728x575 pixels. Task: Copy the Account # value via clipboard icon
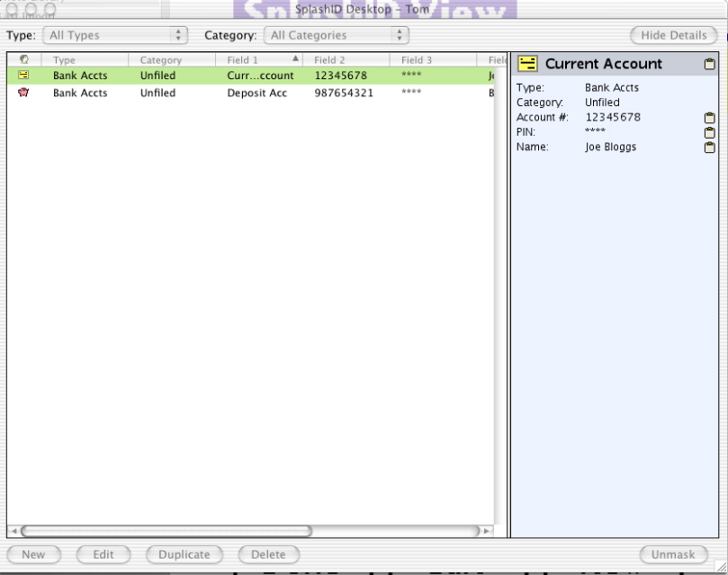pyautogui.click(x=709, y=118)
